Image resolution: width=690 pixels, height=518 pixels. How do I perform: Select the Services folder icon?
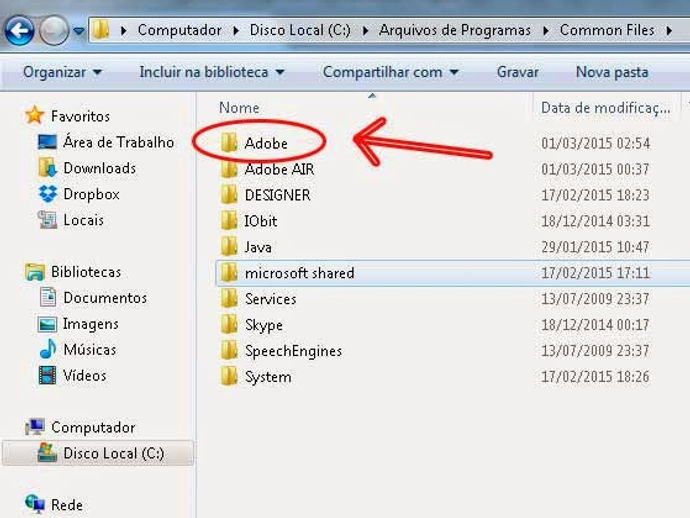pyautogui.click(x=229, y=298)
